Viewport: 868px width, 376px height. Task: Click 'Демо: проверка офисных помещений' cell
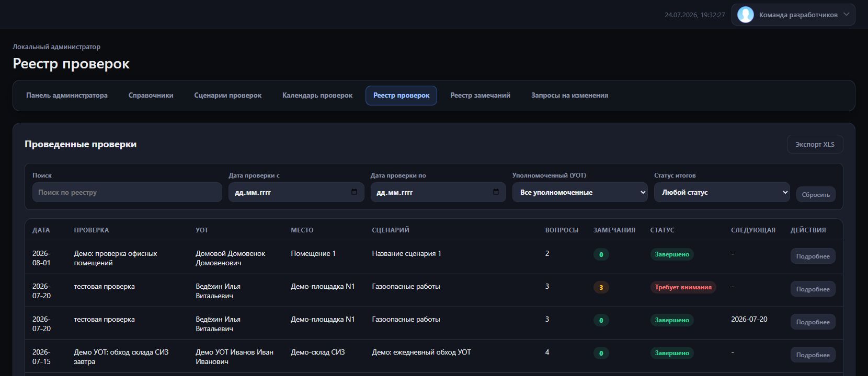[116, 258]
